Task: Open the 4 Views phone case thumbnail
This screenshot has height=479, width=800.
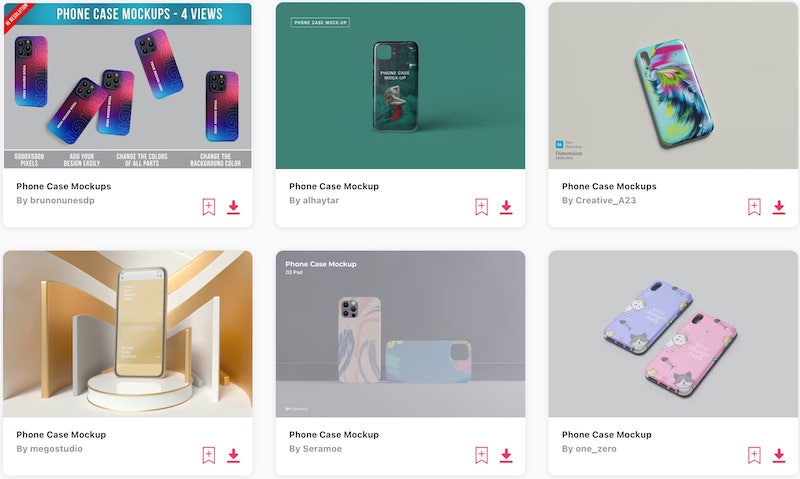Action: pyautogui.click(x=128, y=85)
